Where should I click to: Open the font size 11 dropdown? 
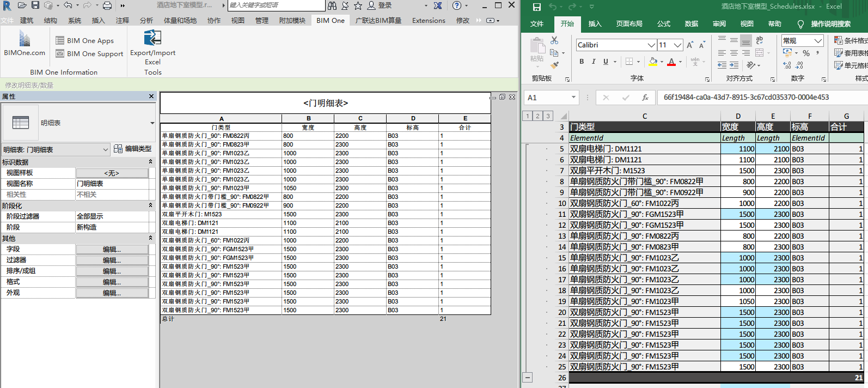677,45
